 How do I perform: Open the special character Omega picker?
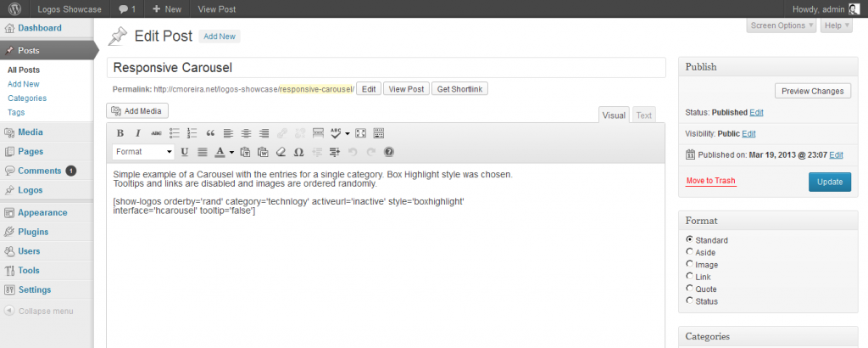pyautogui.click(x=298, y=153)
